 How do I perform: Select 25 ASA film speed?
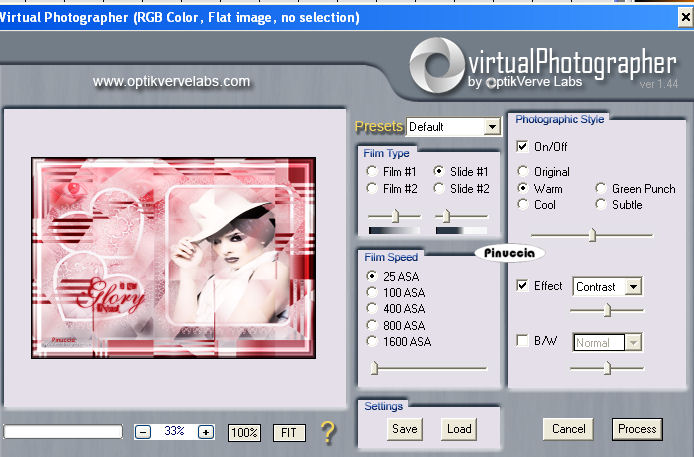pos(372,276)
